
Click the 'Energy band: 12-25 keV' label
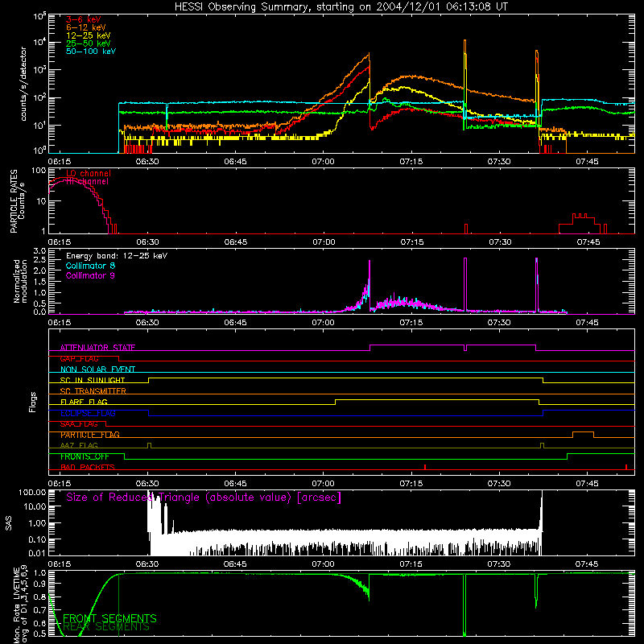pos(117,256)
